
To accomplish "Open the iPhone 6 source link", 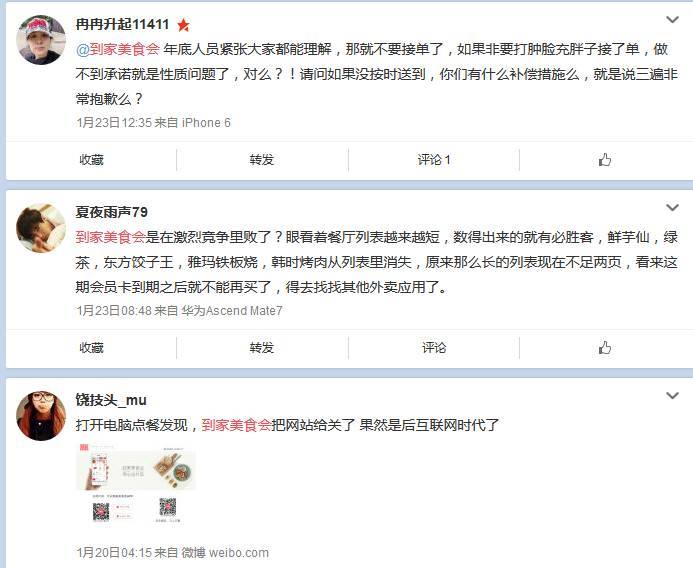I will [206, 122].
